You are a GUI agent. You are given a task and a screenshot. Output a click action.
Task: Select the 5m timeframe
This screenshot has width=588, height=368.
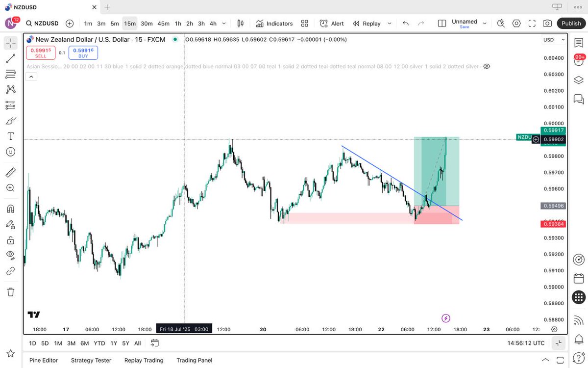(115, 24)
